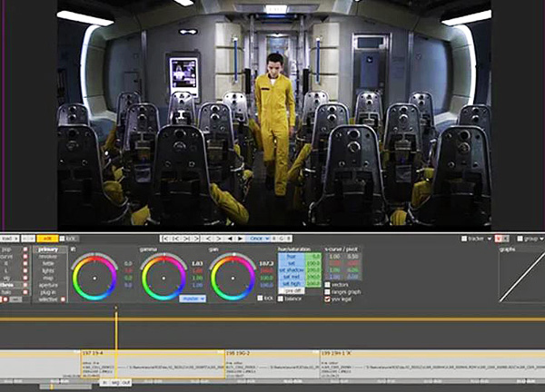Toggle the red checkbox next to curve
The width and height of the screenshot is (545, 392).
[x=25, y=257]
